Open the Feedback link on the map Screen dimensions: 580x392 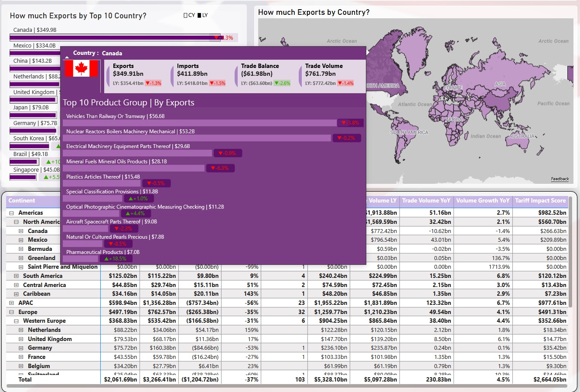click(x=560, y=179)
